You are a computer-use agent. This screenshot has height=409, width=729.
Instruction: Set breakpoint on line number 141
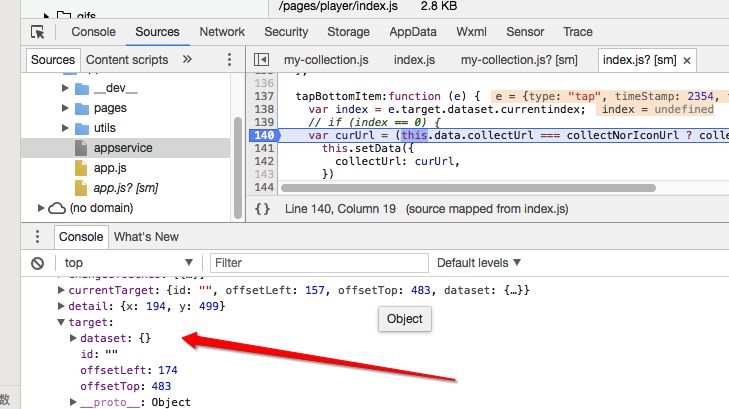[264, 148]
